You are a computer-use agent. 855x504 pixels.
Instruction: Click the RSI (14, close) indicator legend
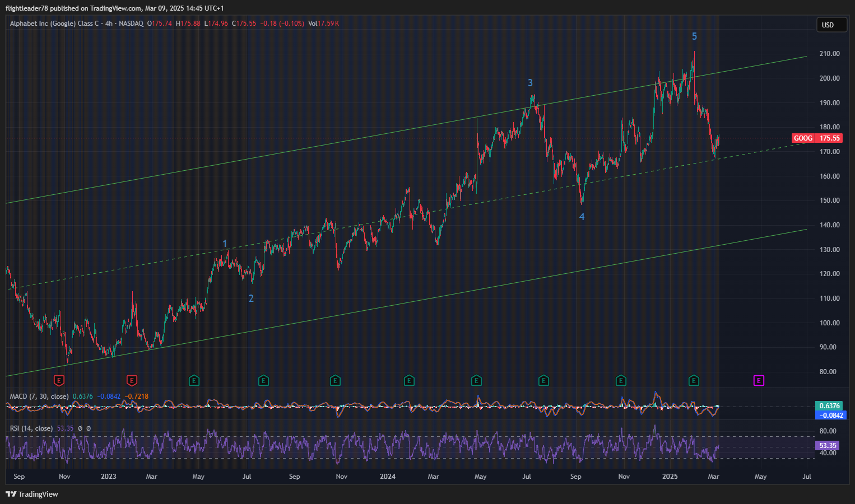(x=31, y=428)
